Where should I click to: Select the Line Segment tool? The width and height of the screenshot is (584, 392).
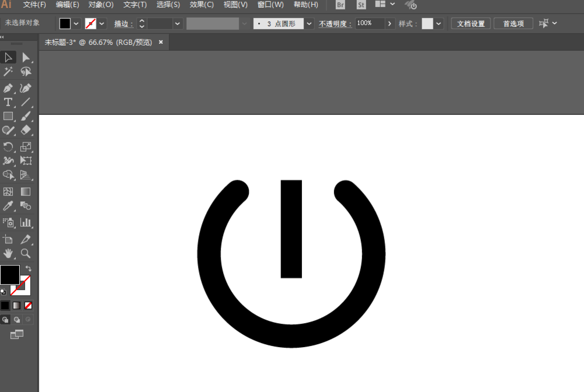[x=26, y=102]
